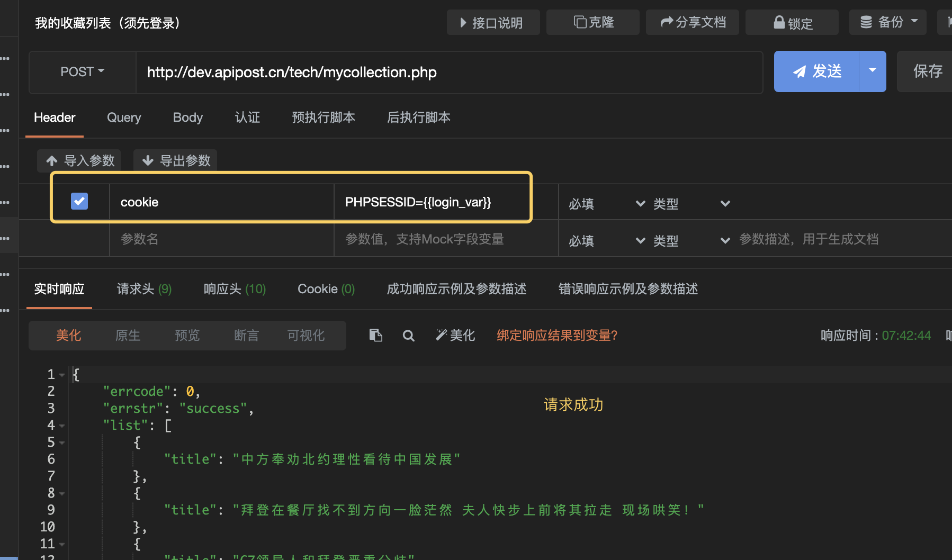The height and width of the screenshot is (560, 952).
Task: Click the request URL input field
Action: [449, 72]
